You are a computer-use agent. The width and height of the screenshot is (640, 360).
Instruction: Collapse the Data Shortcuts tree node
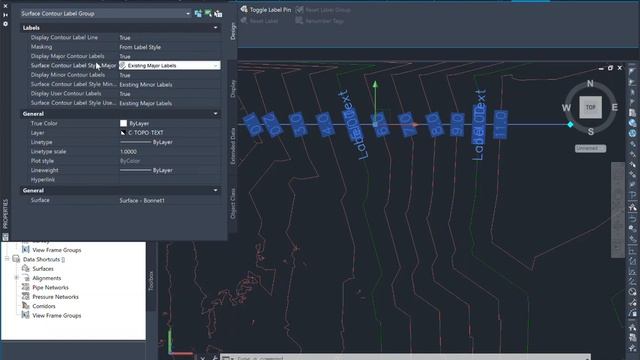pos(7,259)
